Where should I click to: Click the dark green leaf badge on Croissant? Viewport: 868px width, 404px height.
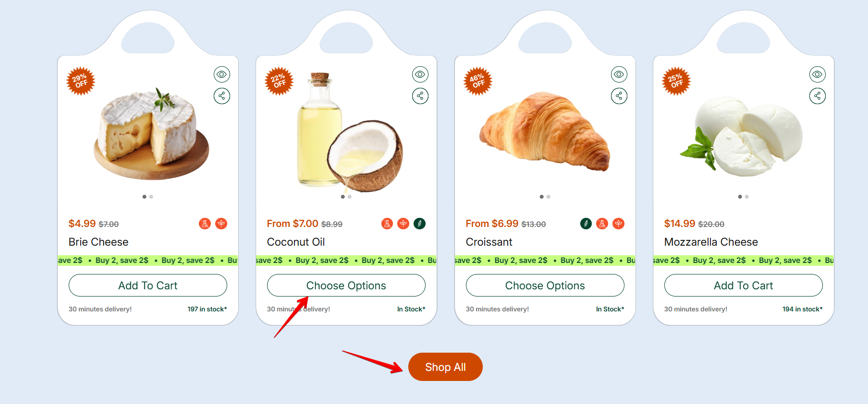586,224
